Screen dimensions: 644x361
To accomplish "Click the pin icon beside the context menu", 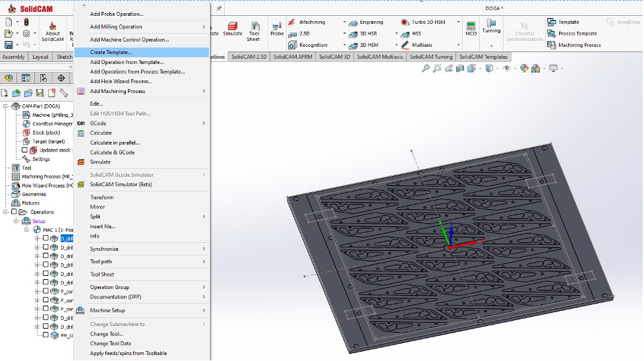I will (x=219, y=8).
